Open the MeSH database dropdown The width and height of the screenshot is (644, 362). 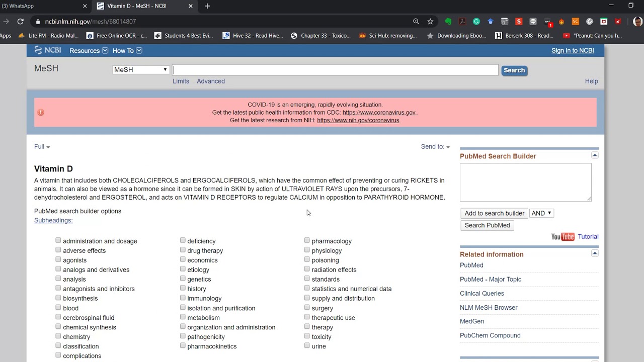coord(141,70)
